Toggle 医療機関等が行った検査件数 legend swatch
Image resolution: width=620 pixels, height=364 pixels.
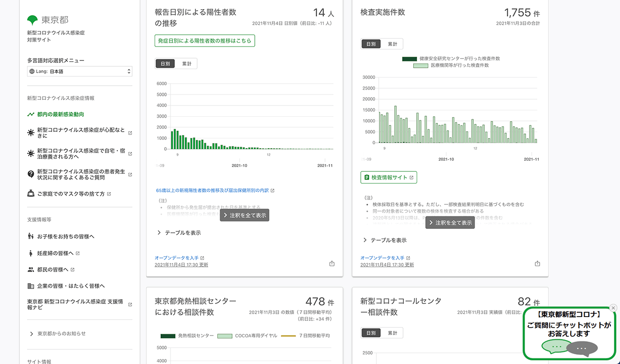[420, 65]
